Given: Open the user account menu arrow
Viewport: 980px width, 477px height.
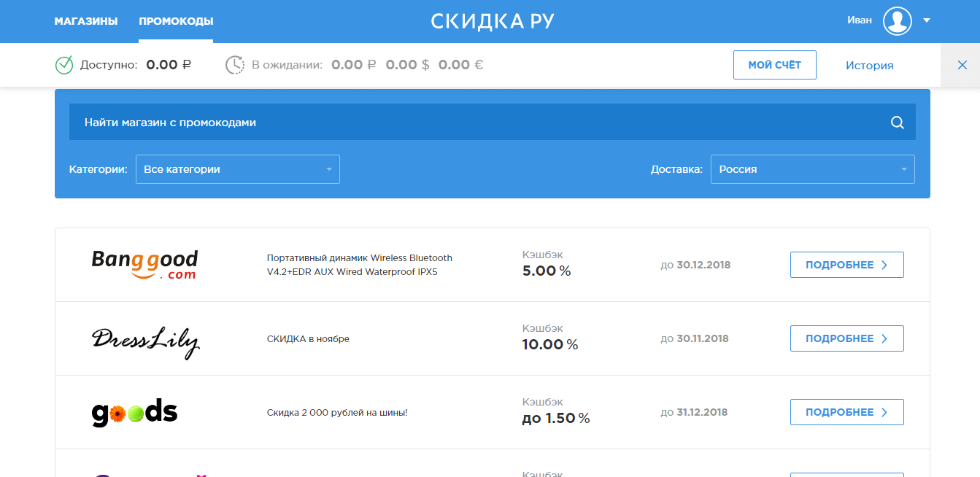Looking at the screenshot, I should [927, 20].
